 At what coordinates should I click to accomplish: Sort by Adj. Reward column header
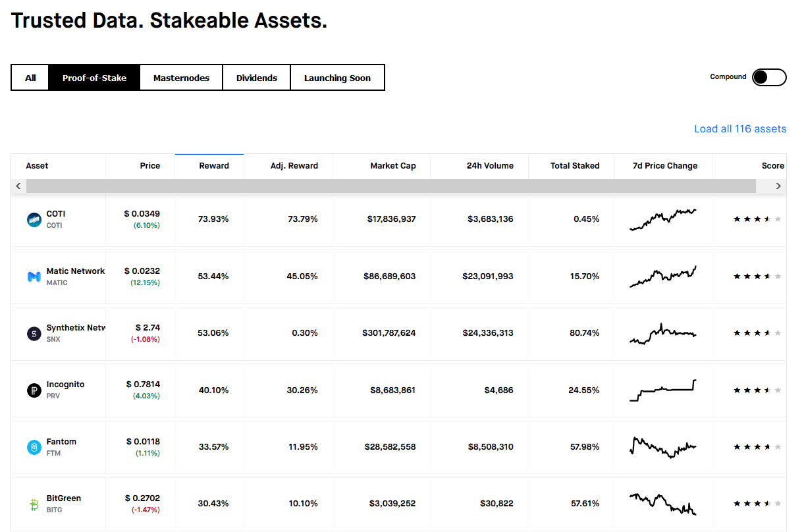(x=294, y=166)
